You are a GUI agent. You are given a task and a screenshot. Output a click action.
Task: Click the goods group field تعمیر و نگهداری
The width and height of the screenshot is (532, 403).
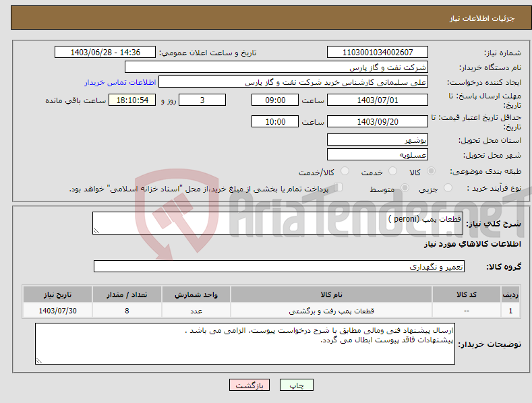tap(279, 267)
